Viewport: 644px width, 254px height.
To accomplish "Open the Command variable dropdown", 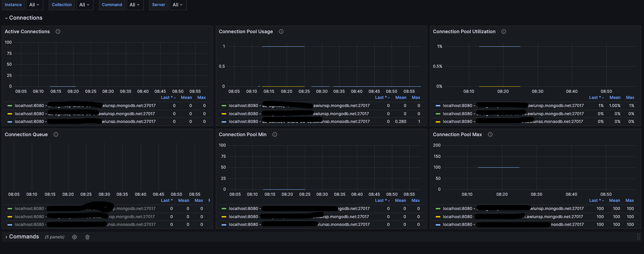I will [x=135, y=5].
